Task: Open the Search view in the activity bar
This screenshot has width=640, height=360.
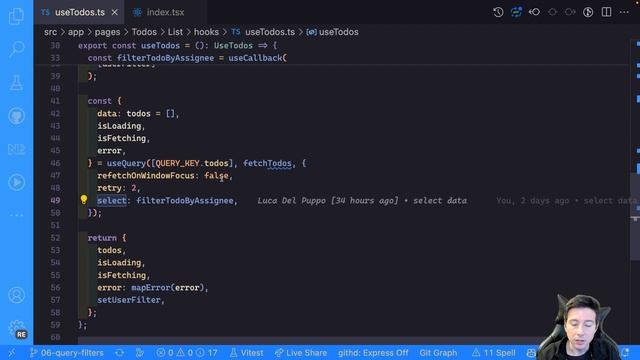Action: pyautogui.click(x=16, y=49)
